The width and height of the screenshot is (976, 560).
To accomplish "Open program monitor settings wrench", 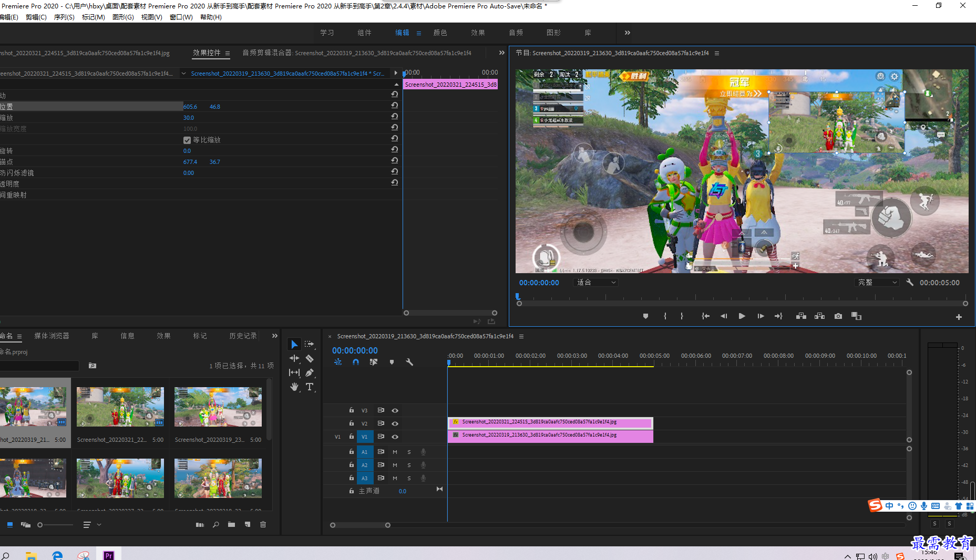I will point(910,282).
